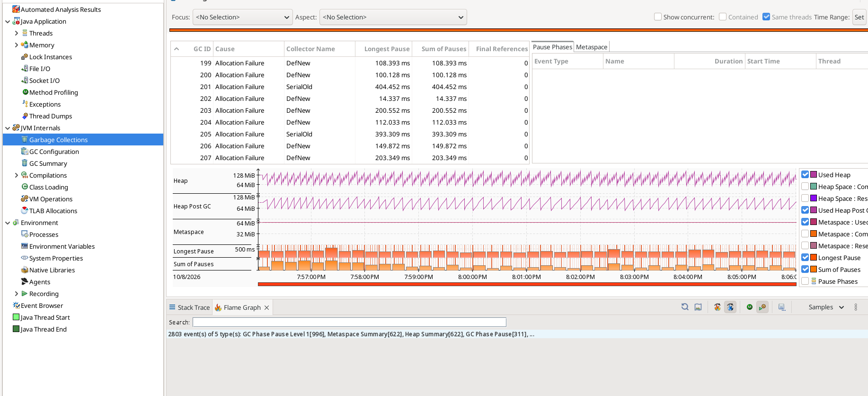Screen dimensions: 868x396
Task: Open the Samples dropdown
Action: pyautogui.click(x=826, y=307)
